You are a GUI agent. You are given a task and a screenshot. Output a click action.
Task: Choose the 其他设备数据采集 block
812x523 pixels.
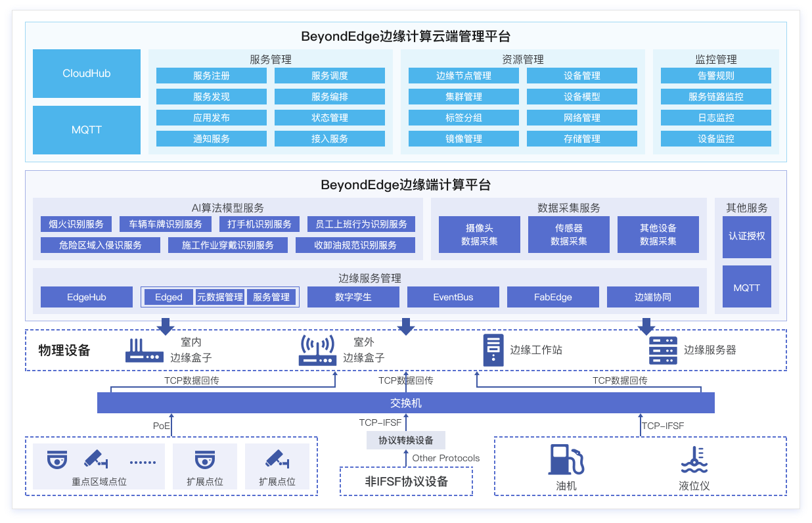(658, 235)
